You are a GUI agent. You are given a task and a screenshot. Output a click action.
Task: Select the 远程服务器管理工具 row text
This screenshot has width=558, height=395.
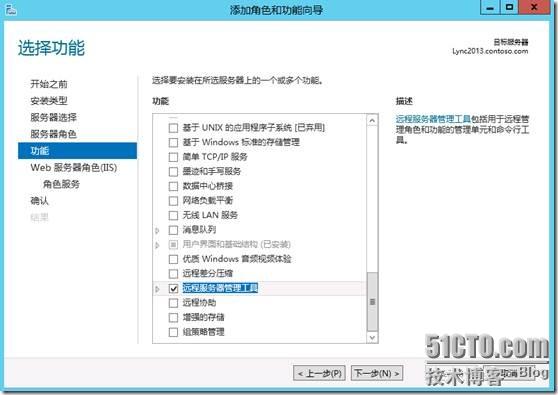click(x=220, y=288)
